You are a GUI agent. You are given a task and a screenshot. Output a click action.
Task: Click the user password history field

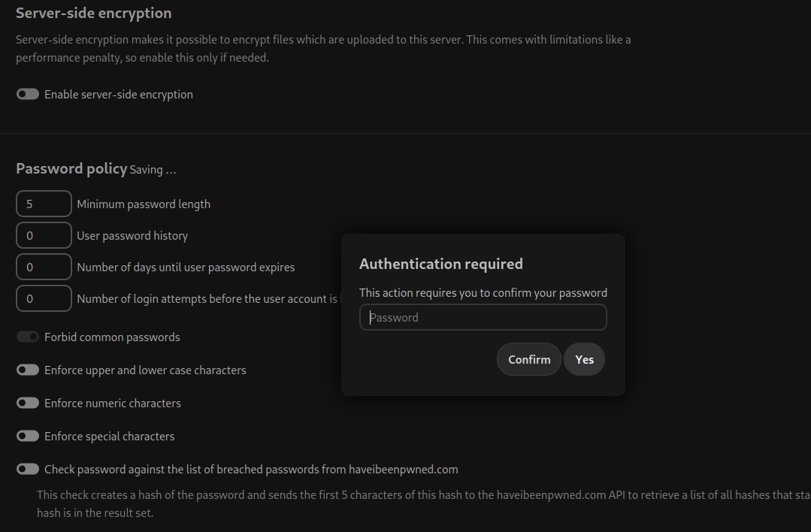(x=43, y=235)
